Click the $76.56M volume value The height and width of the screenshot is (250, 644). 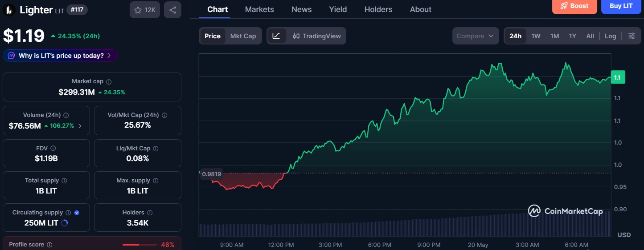click(x=25, y=126)
